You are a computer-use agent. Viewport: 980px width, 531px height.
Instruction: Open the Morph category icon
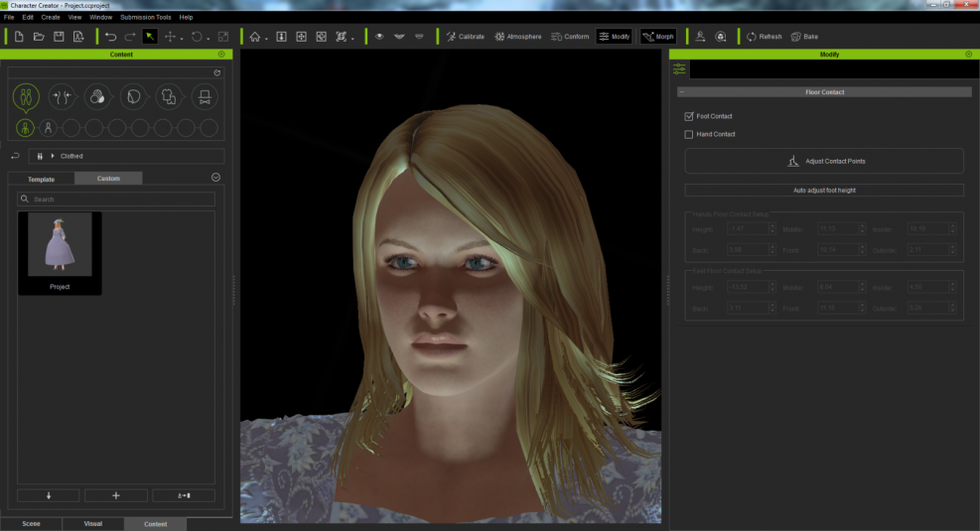point(62,97)
